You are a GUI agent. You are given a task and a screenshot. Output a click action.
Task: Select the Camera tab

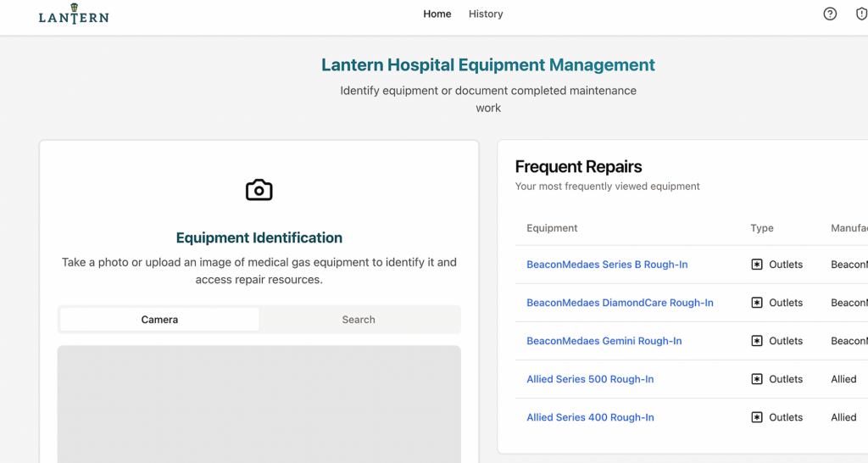click(159, 320)
